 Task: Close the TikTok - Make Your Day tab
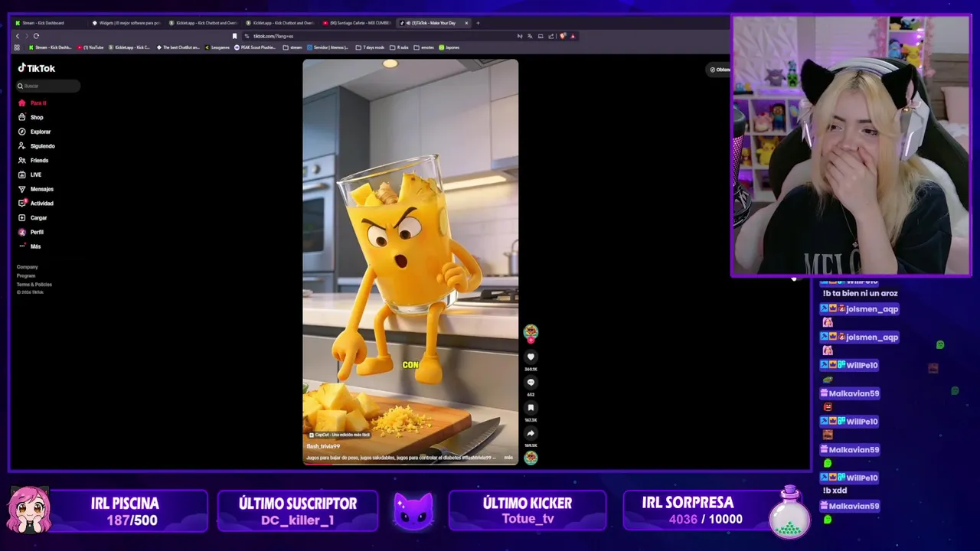pyautogui.click(x=466, y=23)
